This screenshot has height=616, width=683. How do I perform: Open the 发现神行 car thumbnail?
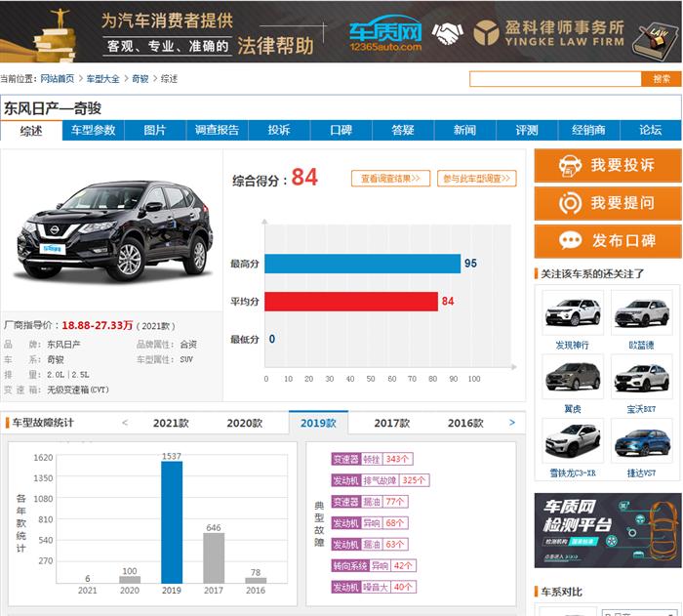pyautogui.click(x=573, y=313)
